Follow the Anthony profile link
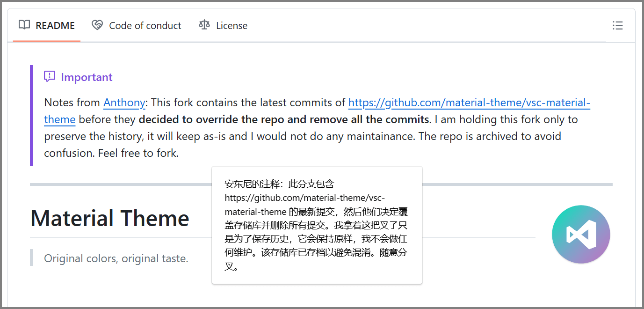644x309 pixels. point(124,102)
